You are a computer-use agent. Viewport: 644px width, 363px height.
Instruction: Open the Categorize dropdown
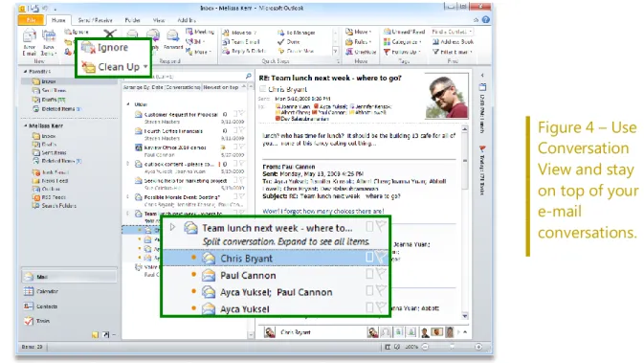tap(403, 42)
